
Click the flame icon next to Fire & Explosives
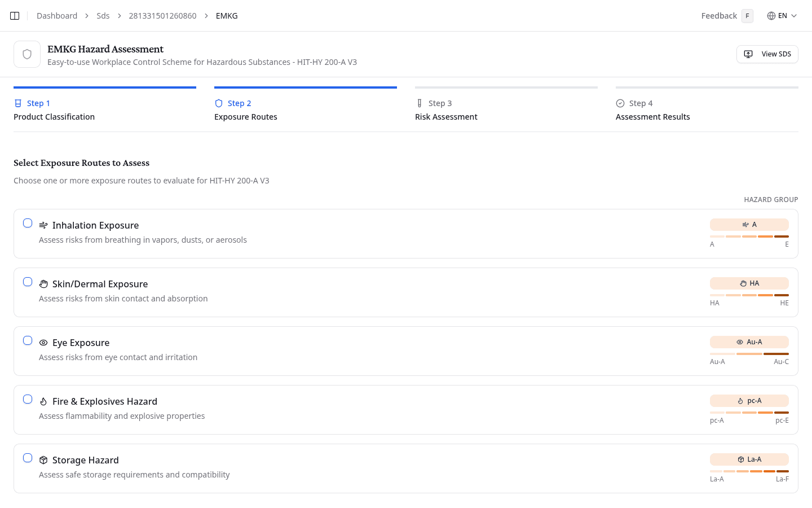coord(43,401)
